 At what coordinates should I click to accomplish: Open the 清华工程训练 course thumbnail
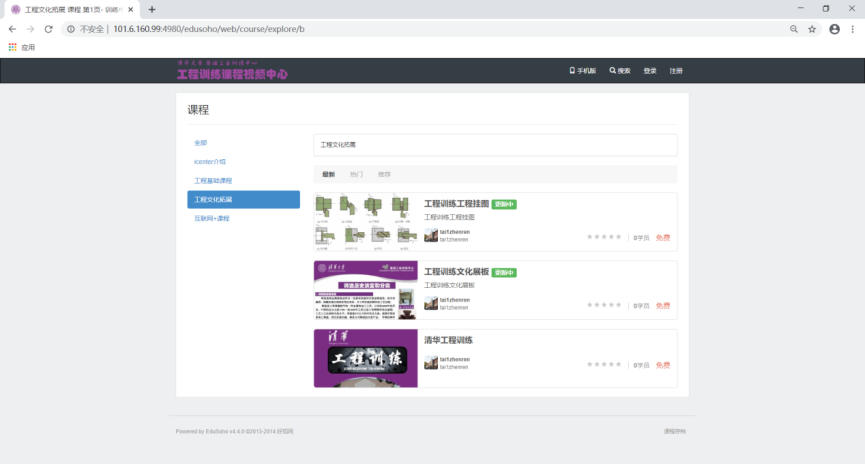(365, 358)
